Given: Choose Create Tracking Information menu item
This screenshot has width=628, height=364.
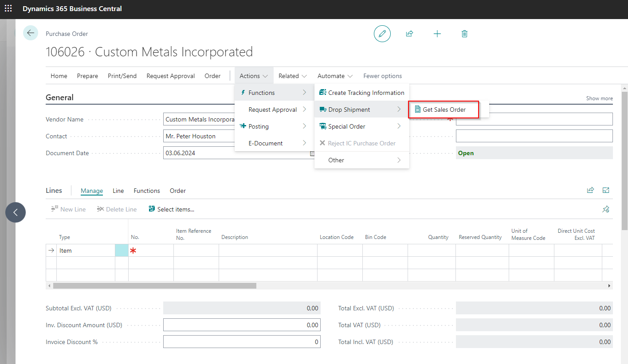Looking at the screenshot, I should click(362, 93).
